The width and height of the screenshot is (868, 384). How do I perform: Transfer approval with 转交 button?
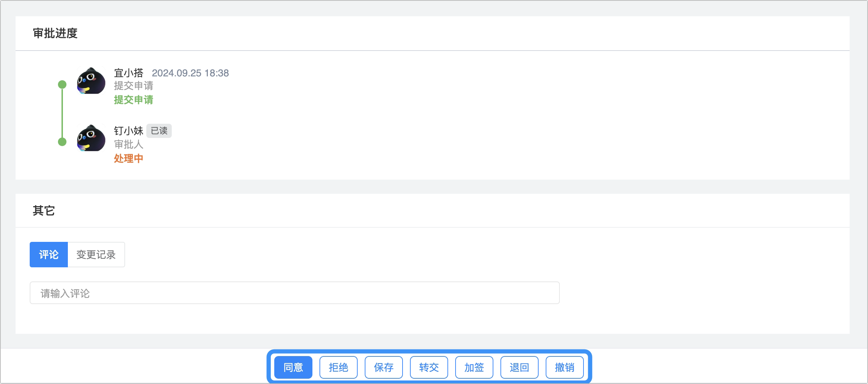[x=429, y=367]
